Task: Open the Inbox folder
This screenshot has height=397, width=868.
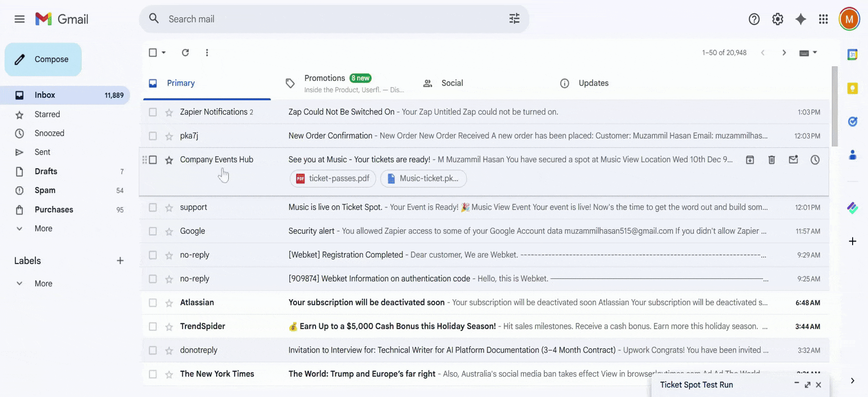Action: tap(65, 95)
